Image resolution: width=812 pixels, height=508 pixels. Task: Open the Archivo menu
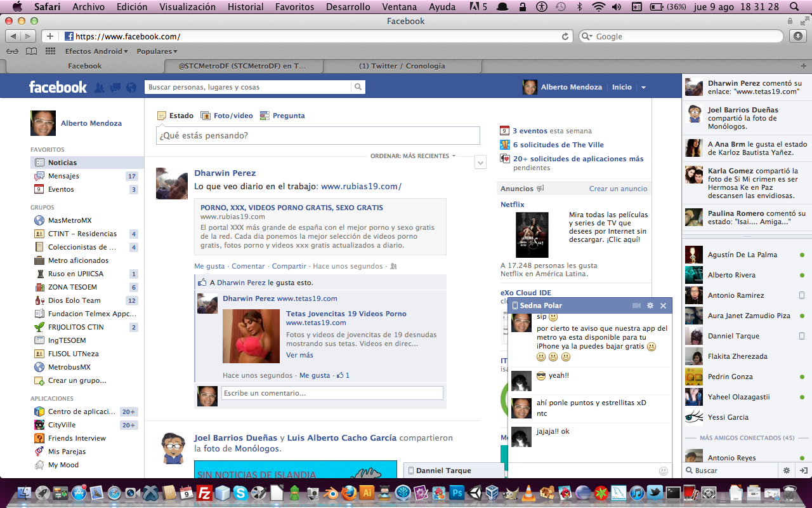point(89,7)
